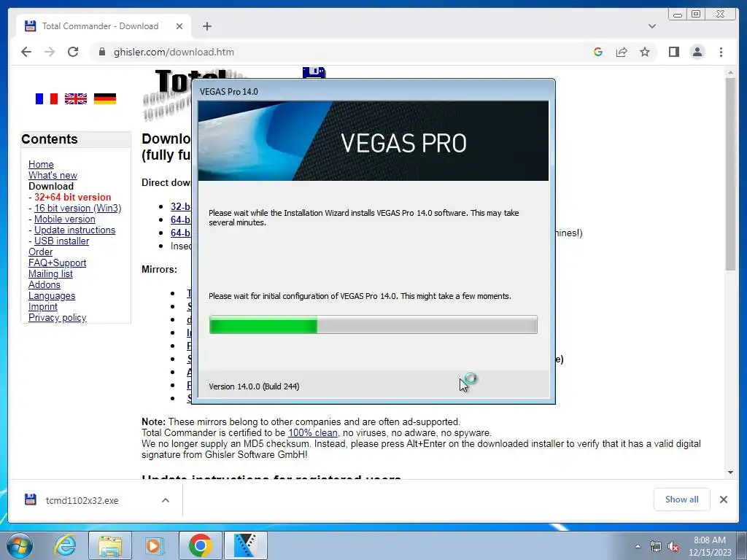This screenshot has height=560, width=747.
Task: Close the Total Commander - Download tab
Action: tap(179, 26)
